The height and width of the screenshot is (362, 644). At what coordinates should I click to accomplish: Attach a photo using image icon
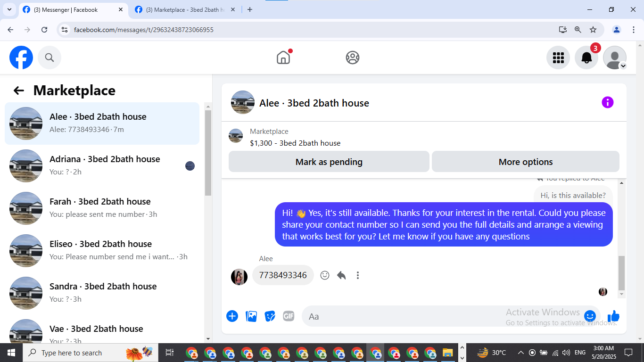pos(251,316)
